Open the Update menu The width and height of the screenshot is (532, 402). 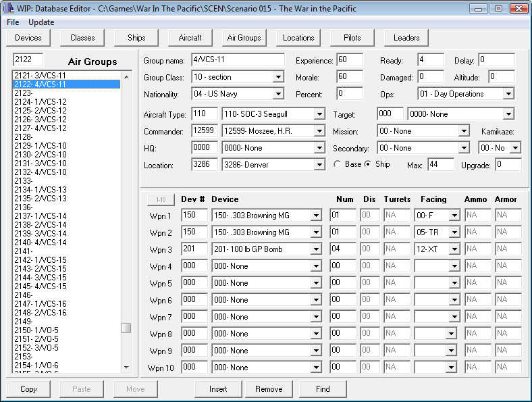[41, 22]
